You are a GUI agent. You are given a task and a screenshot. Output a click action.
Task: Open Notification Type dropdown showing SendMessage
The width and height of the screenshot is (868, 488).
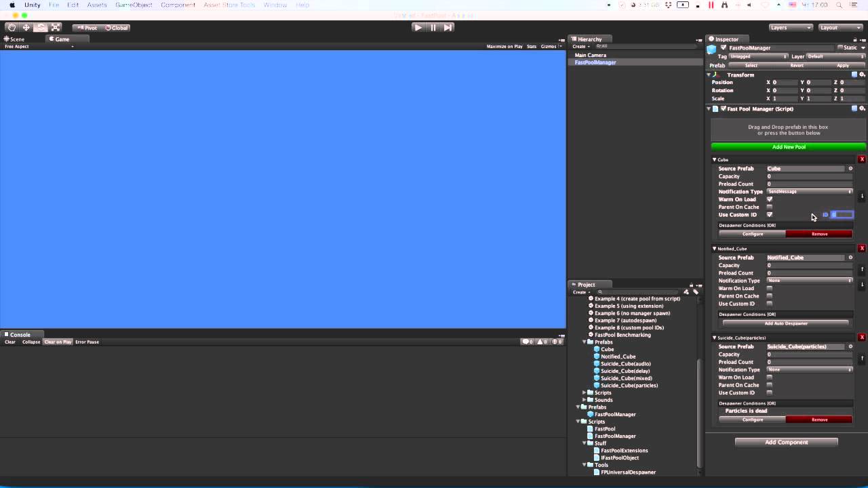[x=810, y=192]
